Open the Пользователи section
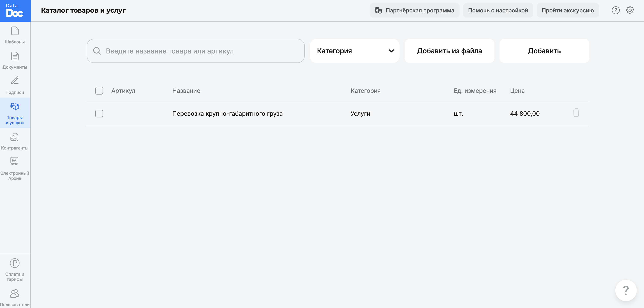644x308 pixels. [x=15, y=298]
